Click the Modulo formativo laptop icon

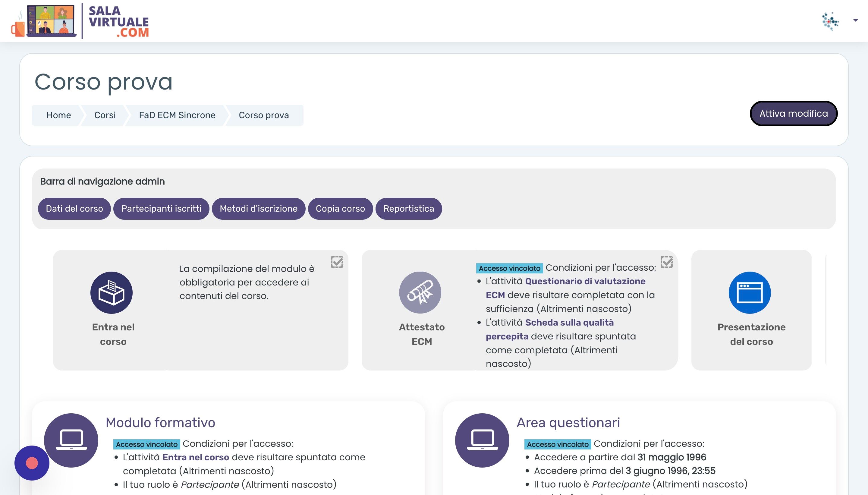[71, 440]
